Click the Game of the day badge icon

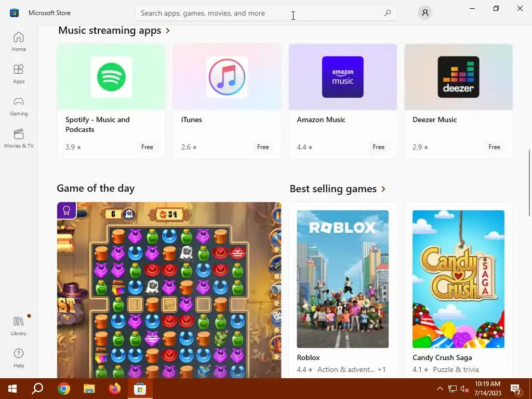(66, 211)
